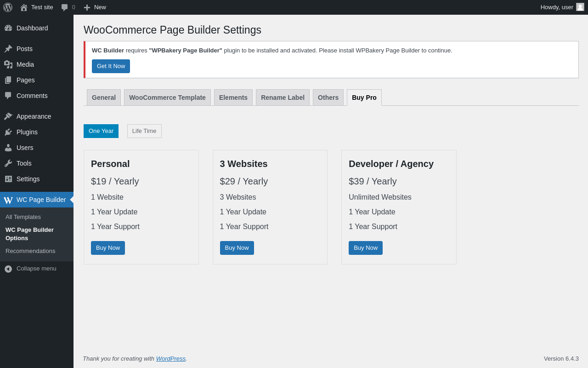588x368 pixels.
Task: Click the Unlimited Websites text
Action: click(380, 197)
